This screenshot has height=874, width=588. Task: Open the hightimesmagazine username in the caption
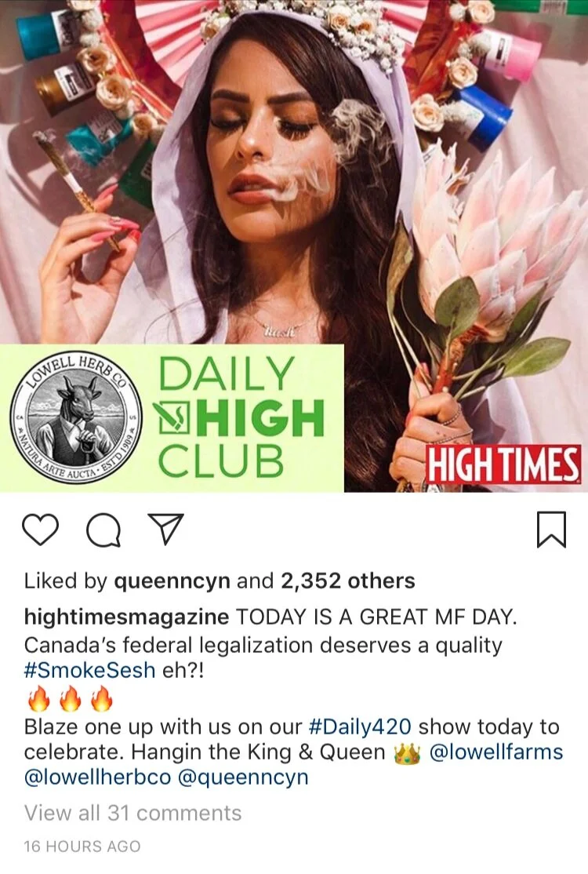[x=126, y=617]
